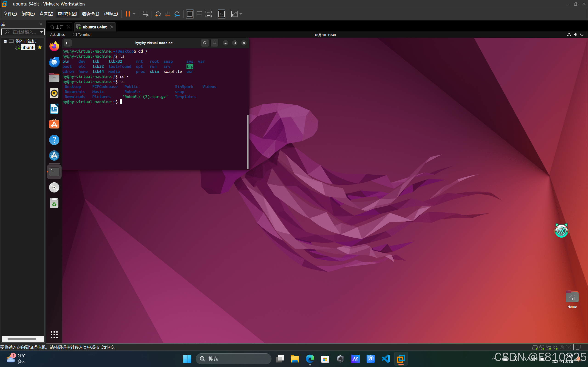
Task: Launch Ubuntu Software from the dock
Action: (54, 124)
